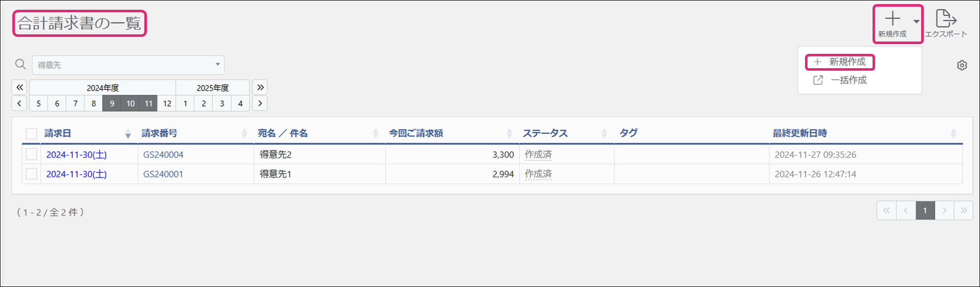Select 一括作成 from the dropdown menu
Image resolution: width=980 pixels, height=287 pixels.
click(x=848, y=80)
